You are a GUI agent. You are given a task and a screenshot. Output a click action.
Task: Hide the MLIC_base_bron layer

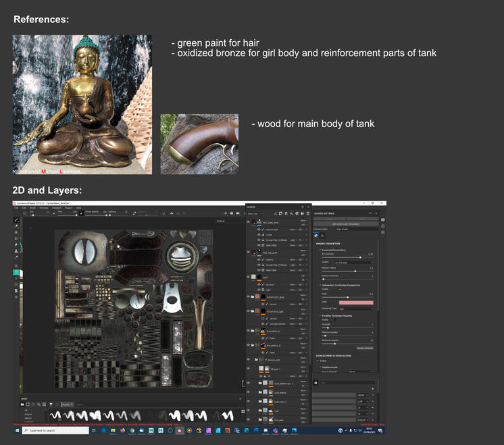pyautogui.click(x=249, y=221)
